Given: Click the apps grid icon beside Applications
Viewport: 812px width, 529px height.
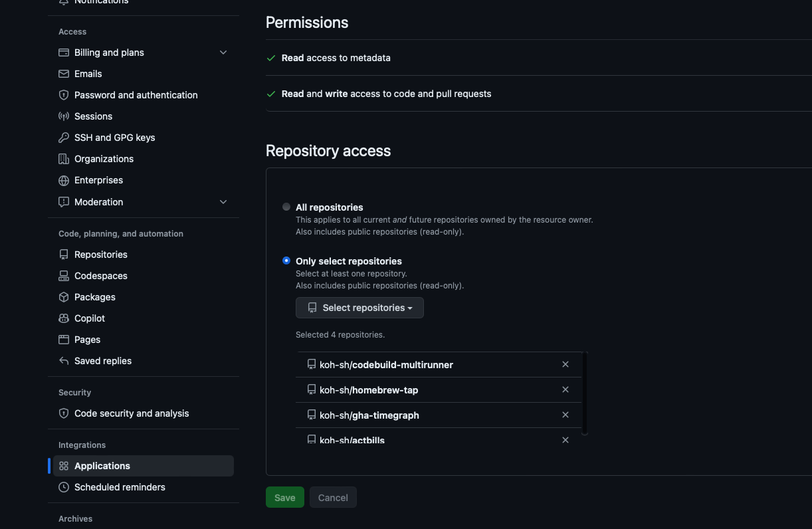Looking at the screenshot, I should [x=64, y=466].
